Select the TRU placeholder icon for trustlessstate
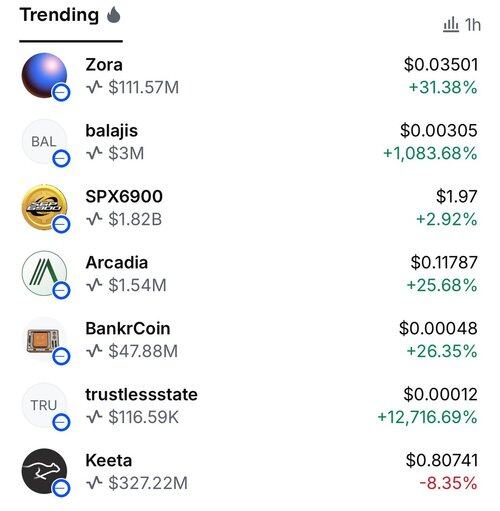 [x=44, y=405]
